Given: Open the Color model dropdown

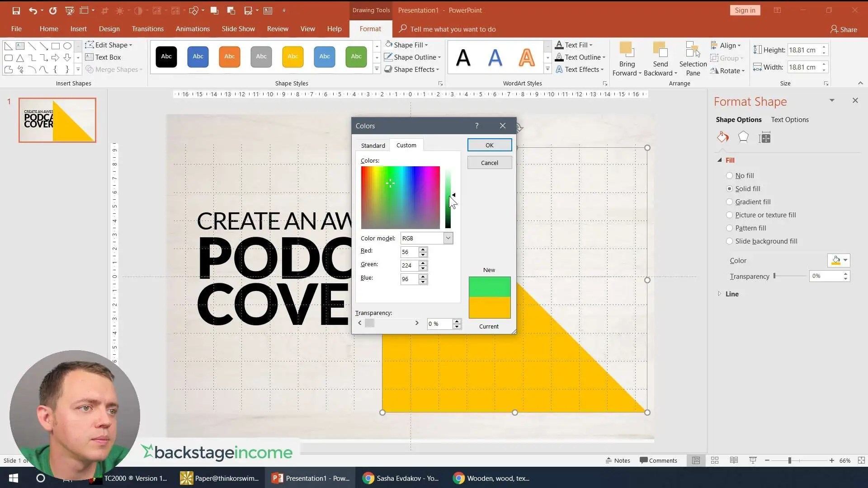Looking at the screenshot, I should click(x=448, y=238).
